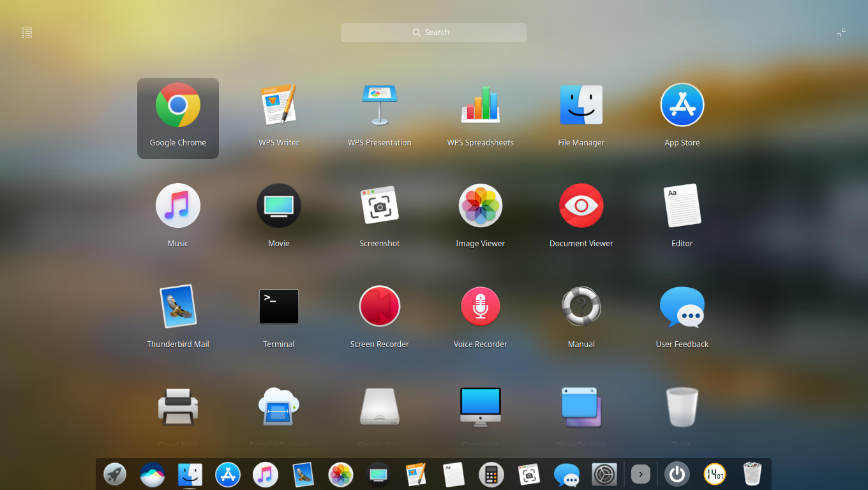The width and height of the screenshot is (868, 490).
Task: Exit fullscreen launcher mode
Action: (841, 33)
